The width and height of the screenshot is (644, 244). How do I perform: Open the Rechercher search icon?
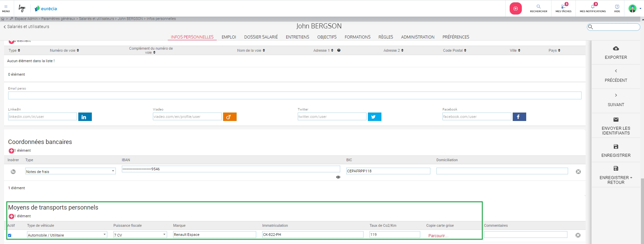point(538,8)
